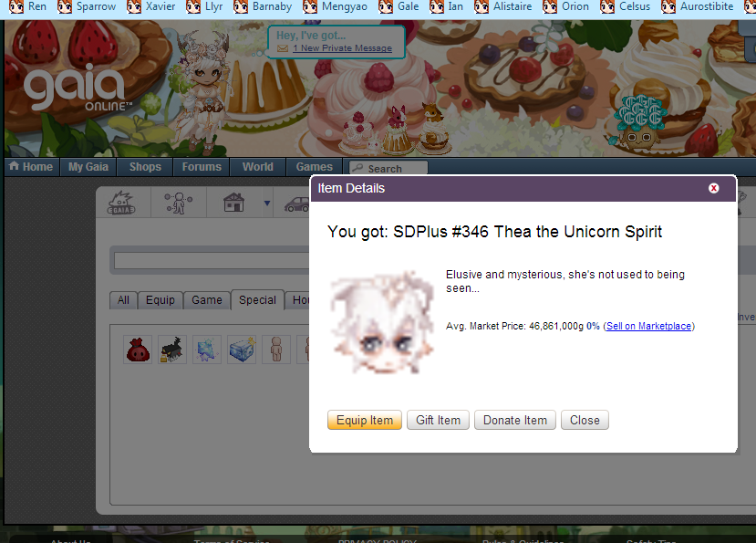Click the Thea the Unicorn Spirit item image
The height and width of the screenshot is (543, 756).
click(x=382, y=322)
